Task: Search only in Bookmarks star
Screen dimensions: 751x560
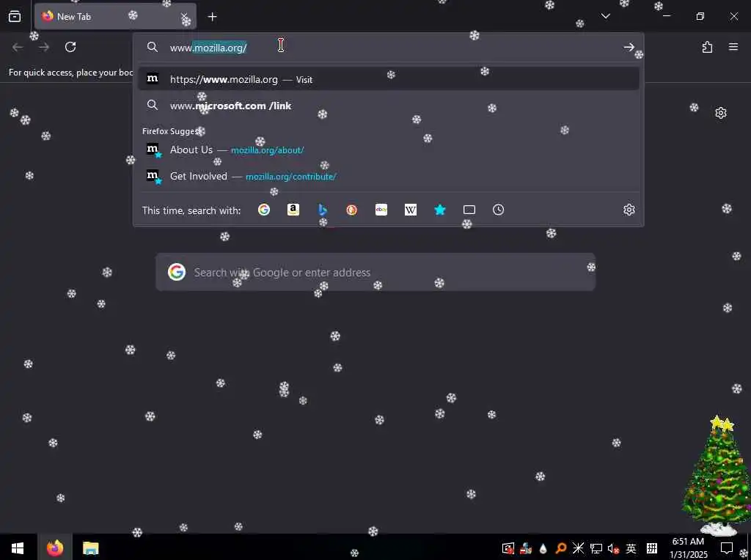Action: click(440, 210)
